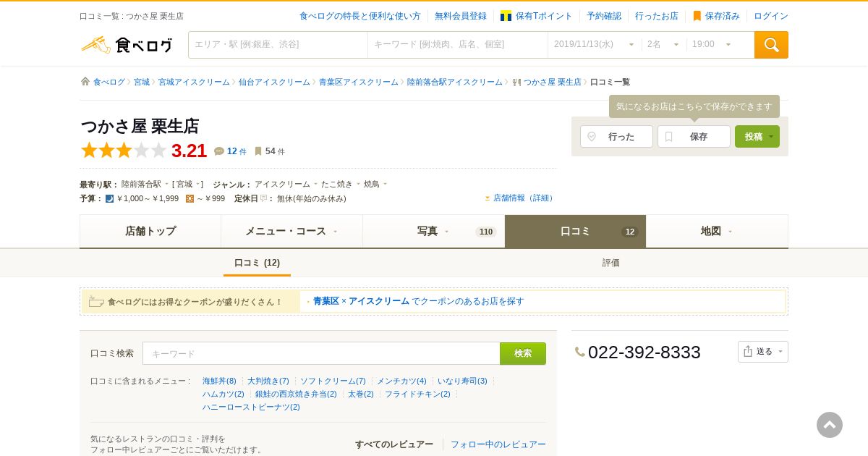Screen dimensions: 868x456
Task: Click the つかさ屋 栗生店 shop title
Action: 140,126
